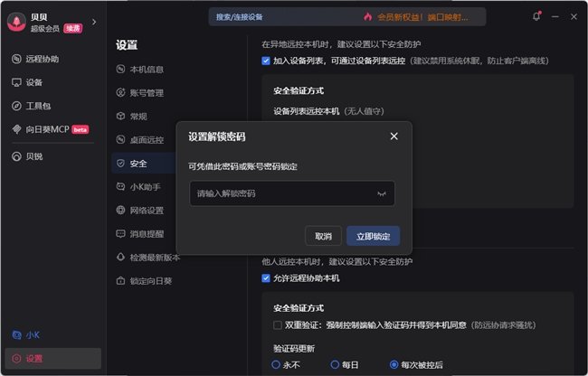This screenshot has height=376, width=588.
Task: Click the 常规 cube icon
Action: pos(120,116)
